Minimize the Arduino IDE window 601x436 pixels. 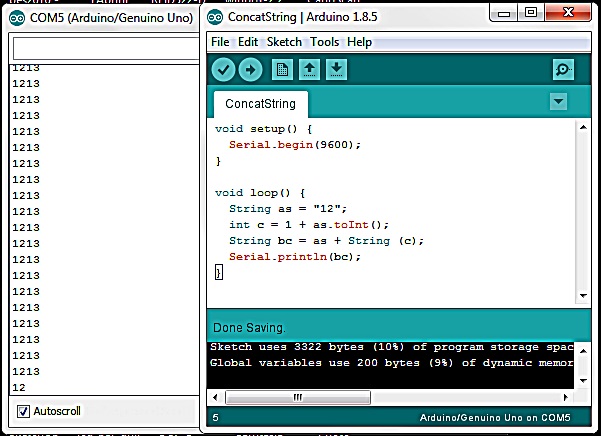click(504, 14)
